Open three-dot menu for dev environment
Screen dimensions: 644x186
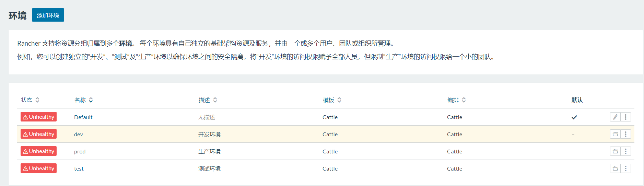coord(625,134)
